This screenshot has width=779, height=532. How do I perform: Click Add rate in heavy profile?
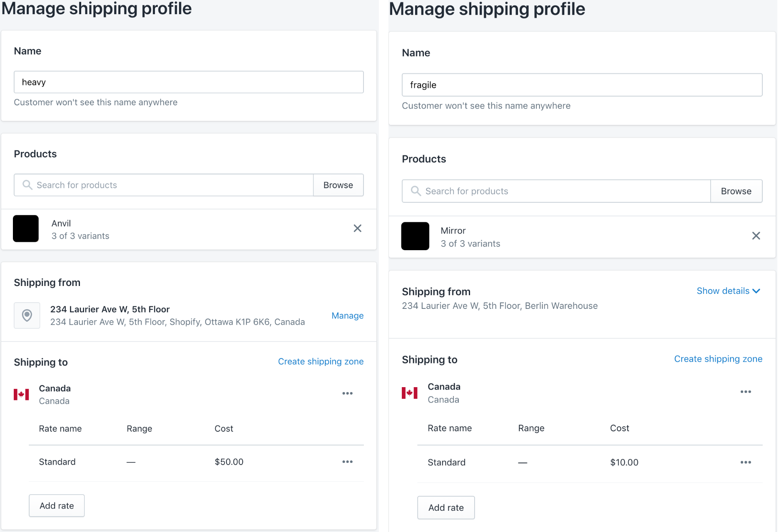click(x=57, y=506)
